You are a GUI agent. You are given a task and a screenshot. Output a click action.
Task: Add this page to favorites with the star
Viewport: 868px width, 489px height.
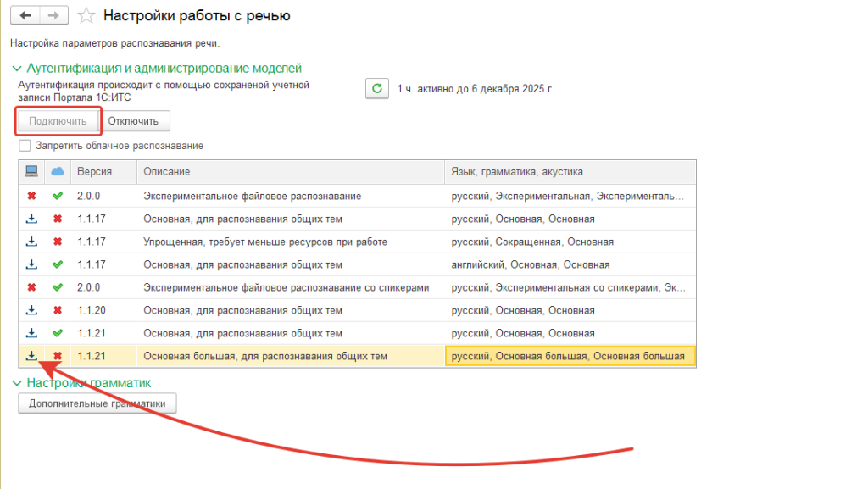click(86, 16)
